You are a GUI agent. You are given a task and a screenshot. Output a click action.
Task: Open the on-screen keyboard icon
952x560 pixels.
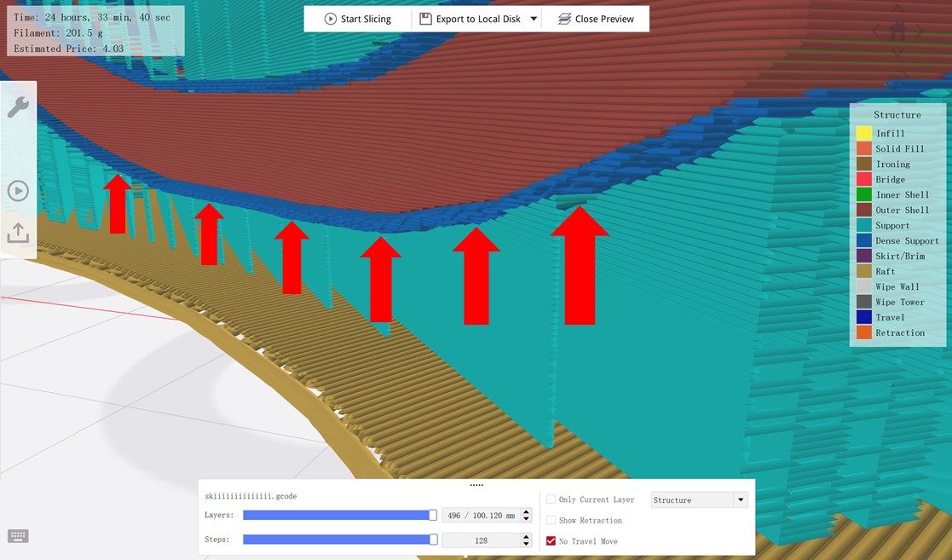tap(17, 536)
